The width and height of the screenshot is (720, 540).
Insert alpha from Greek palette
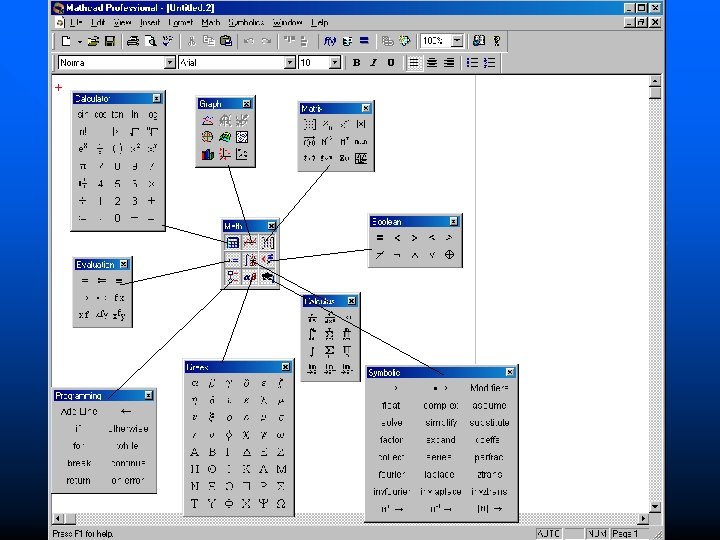coord(195,383)
